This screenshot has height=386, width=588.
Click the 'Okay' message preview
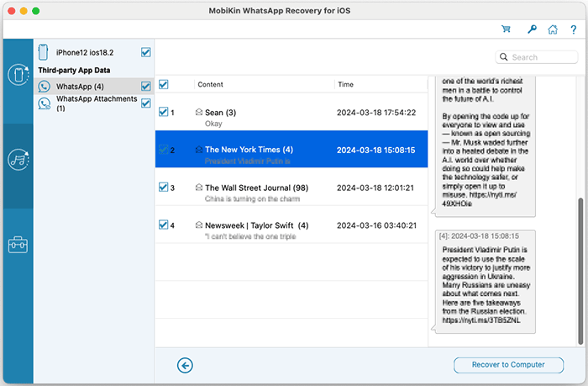pos(213,124)
